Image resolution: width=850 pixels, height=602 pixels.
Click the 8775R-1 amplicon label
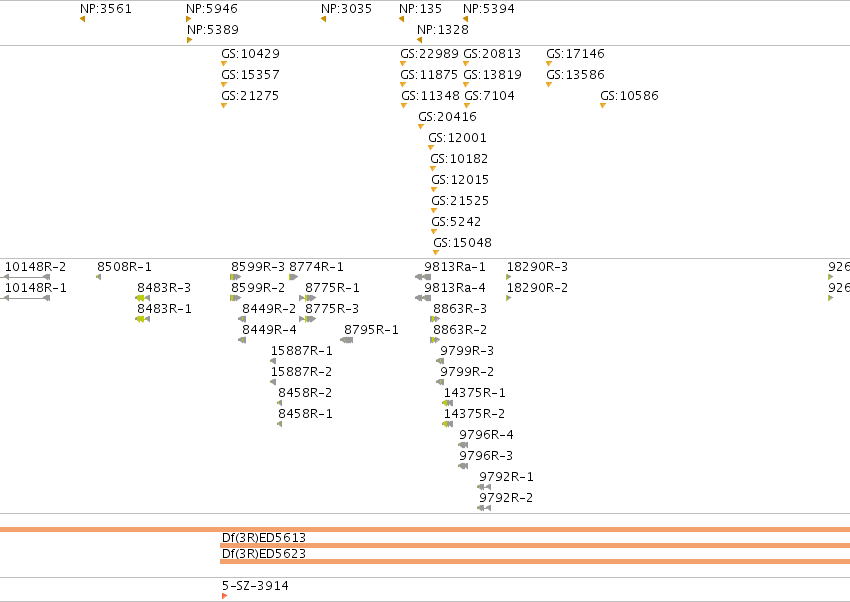(x=332, y=288)
